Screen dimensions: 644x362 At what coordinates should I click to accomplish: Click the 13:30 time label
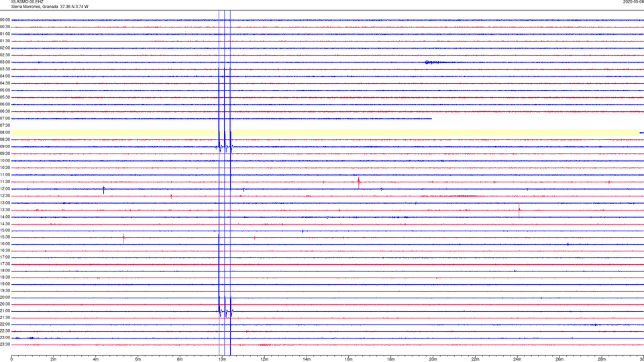5,210
